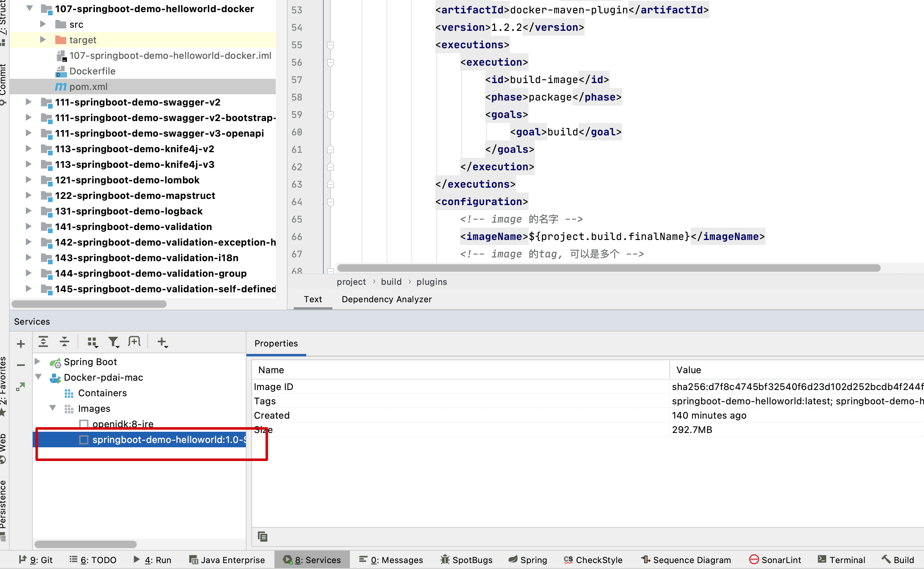Click Open in New Tab icon

point(134,342)
